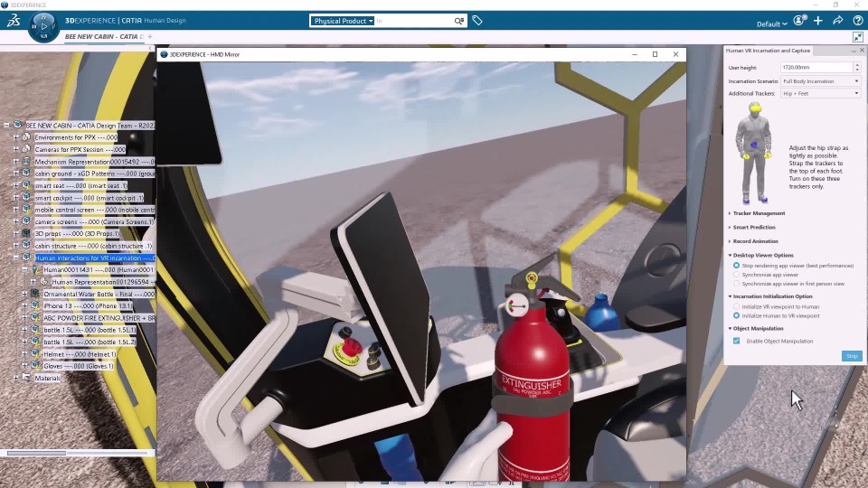868x488 pixels.
Task: Click the User height stepper arrows
Action: [x=857, y=68]
